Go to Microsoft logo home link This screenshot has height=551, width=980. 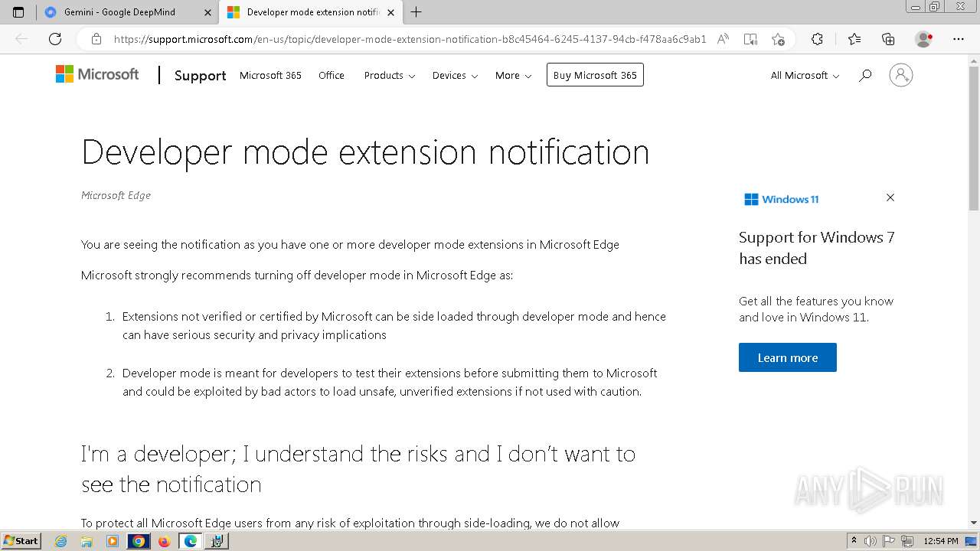pos(97,74)
